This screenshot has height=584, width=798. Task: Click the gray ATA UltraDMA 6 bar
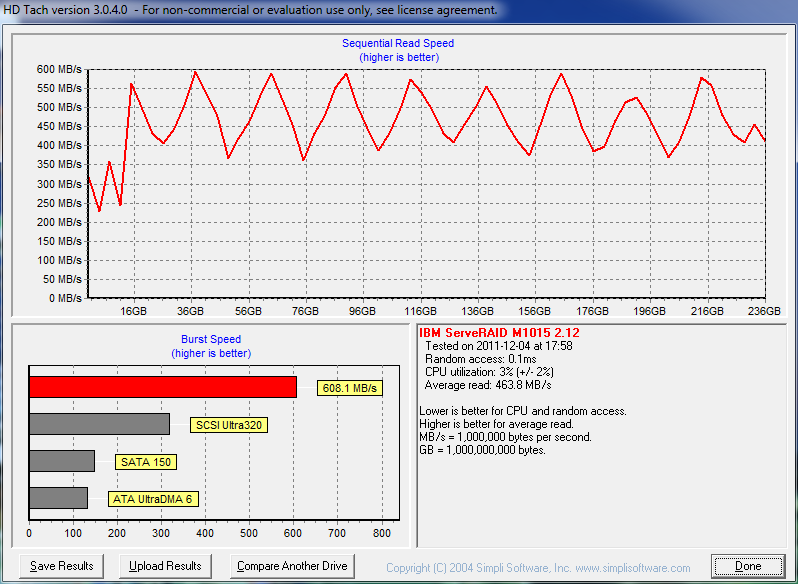(58, 497)
